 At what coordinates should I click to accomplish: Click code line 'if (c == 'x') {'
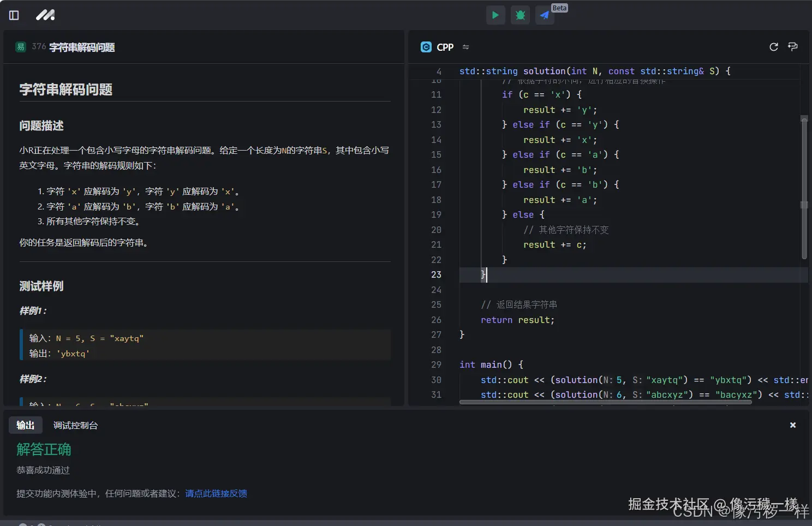(542, 94)
